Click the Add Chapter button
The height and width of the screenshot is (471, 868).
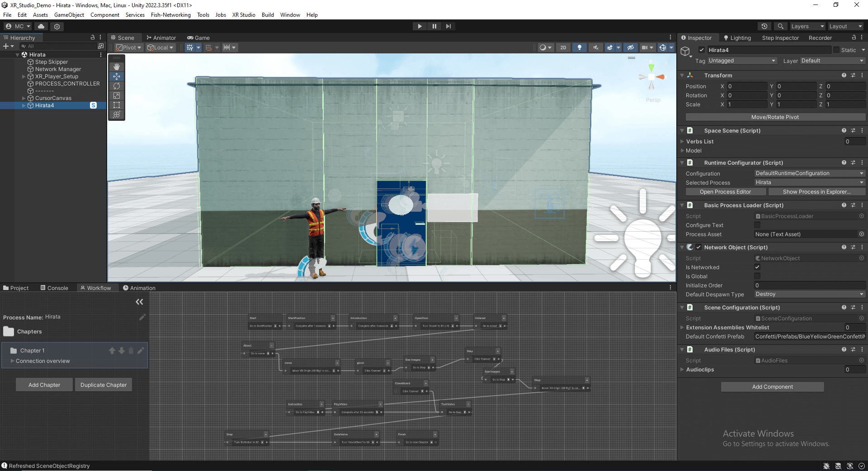coord(44,385)
